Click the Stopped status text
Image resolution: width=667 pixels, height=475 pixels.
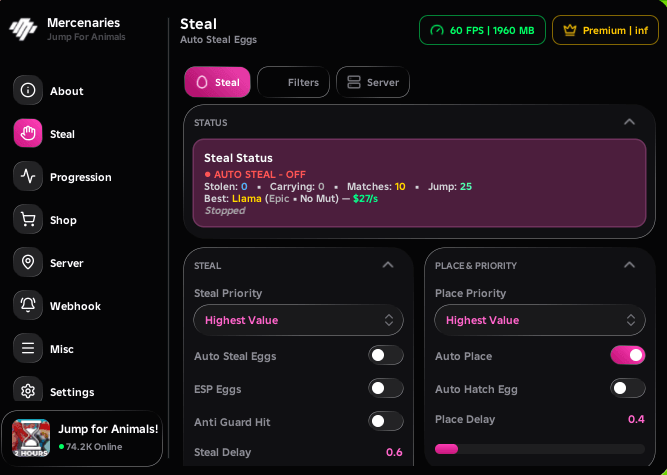click(225, 210)
